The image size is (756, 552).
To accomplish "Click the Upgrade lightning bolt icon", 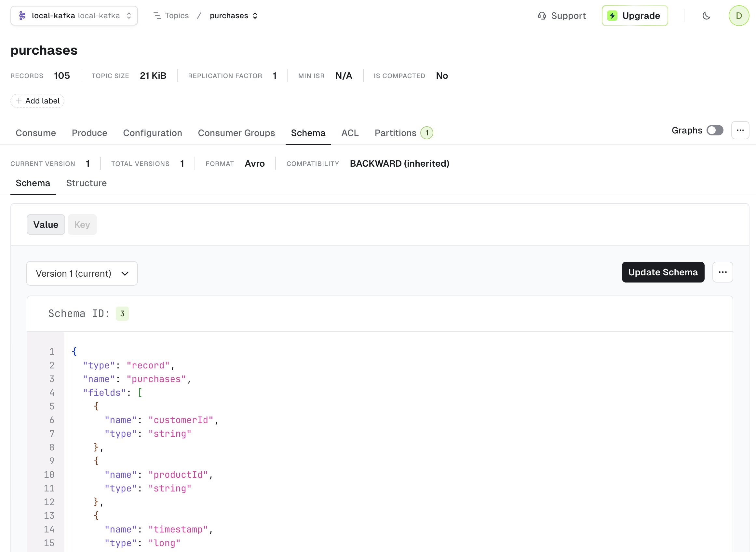I will coord(612,16).
